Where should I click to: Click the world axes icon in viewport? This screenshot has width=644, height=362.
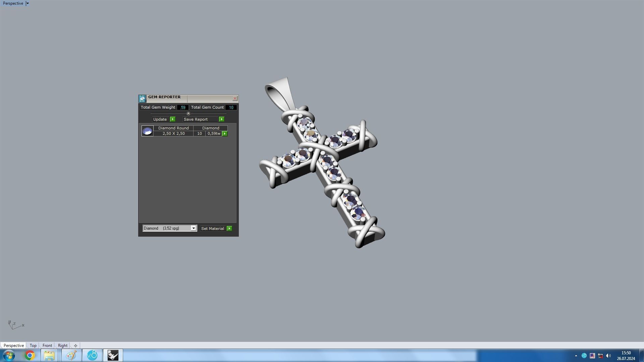16,325
